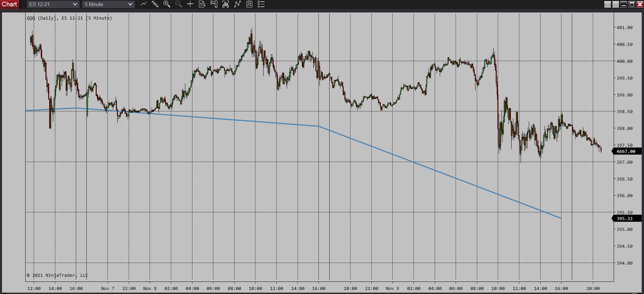644x294 pixels.
Task: Open the Drawing Tools pencil icon
Action: (155, 4)
